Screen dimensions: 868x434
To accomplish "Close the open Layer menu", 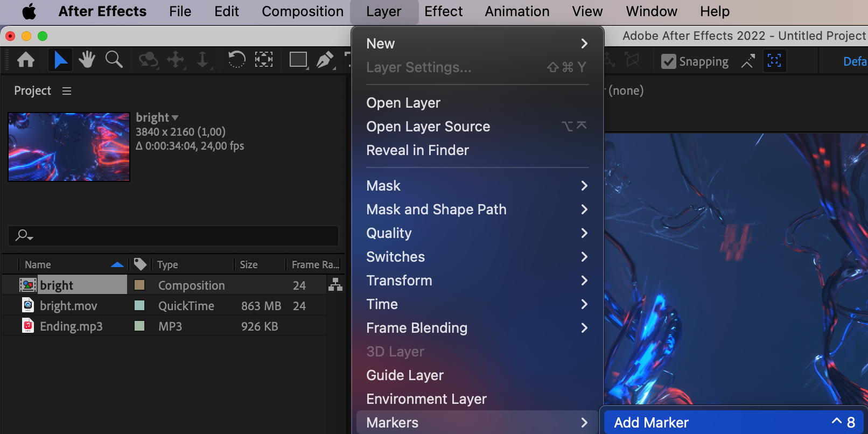I will tap(384, 11).
